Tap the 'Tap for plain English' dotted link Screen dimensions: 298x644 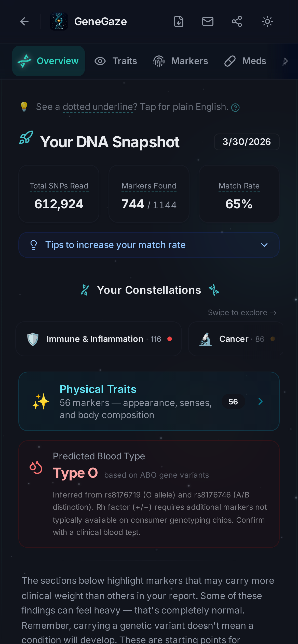98,107
